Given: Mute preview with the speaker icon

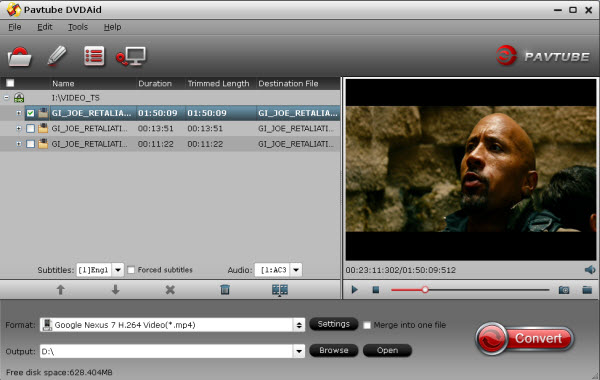Looking at the screenshot, I should [x=590, y=270].
